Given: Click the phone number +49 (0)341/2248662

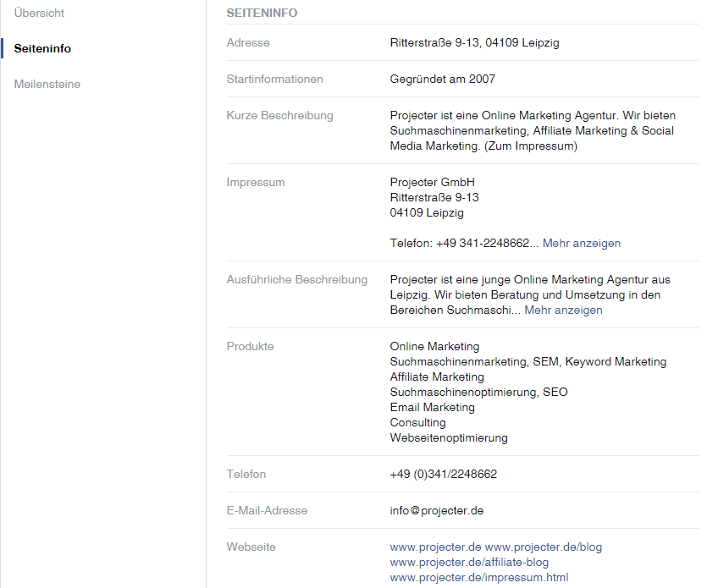Looking at the screenshot, I should 443,475.
